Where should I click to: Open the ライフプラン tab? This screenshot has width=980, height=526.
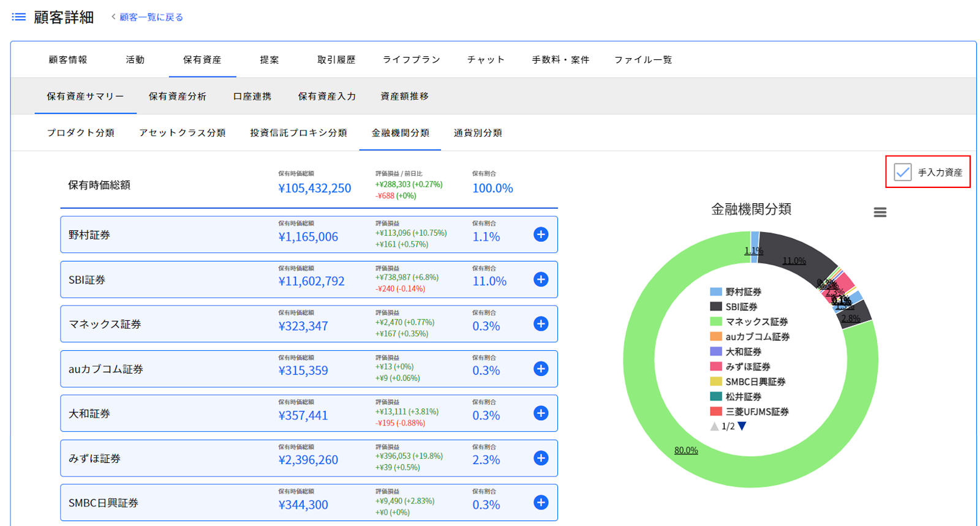(412, 59)
